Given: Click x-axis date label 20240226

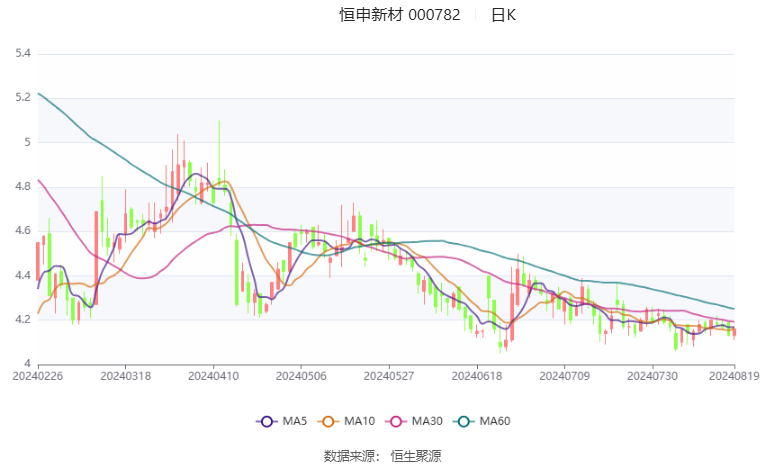Looking at the screenshot, I should tap(38, 376).
